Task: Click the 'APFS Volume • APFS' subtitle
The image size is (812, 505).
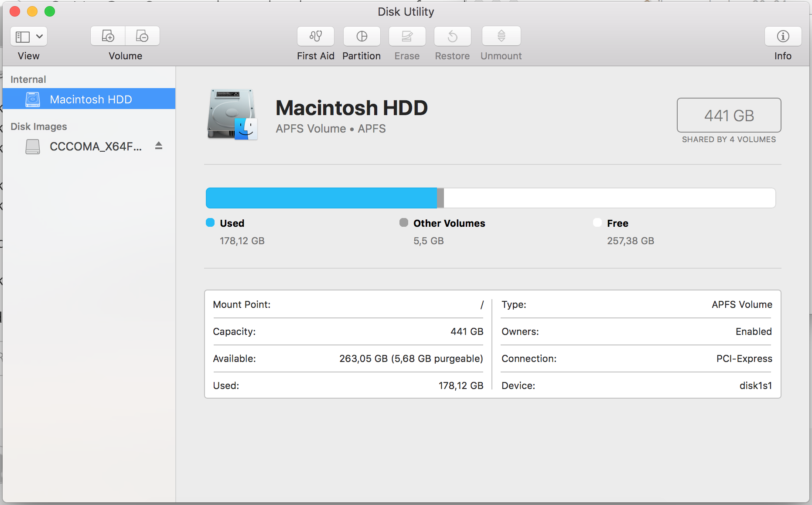Action: [x=331, y=129]
